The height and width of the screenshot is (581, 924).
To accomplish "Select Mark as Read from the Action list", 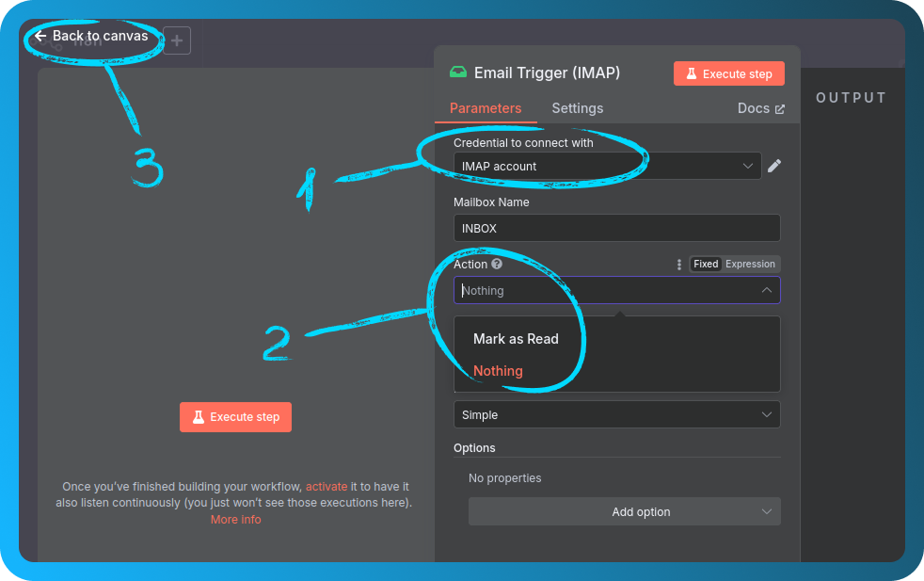I will click(x=516, y=339).
